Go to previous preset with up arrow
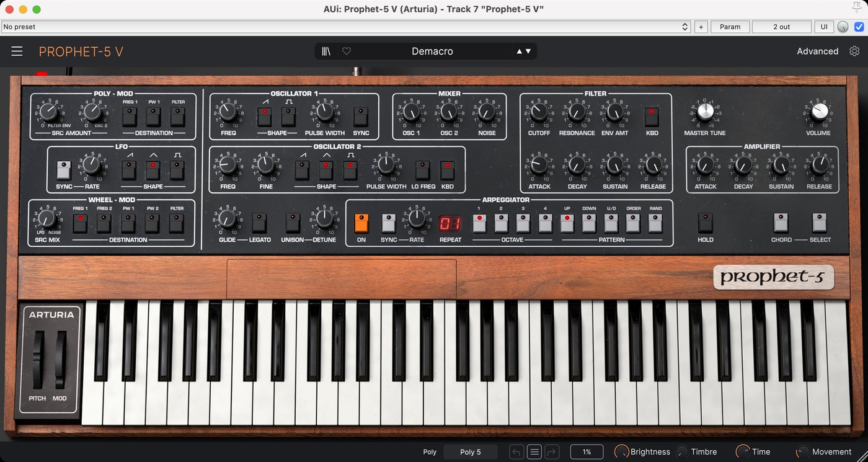This screenshot has height=462, width=868. (520, 51)
